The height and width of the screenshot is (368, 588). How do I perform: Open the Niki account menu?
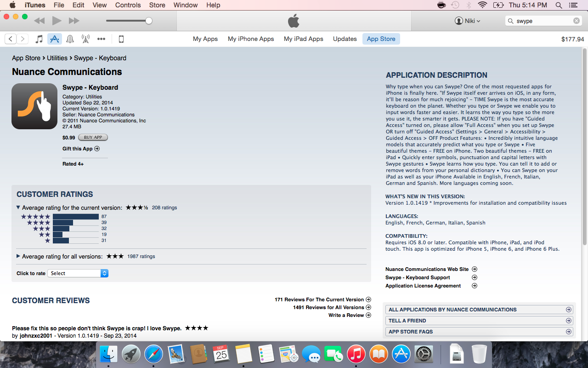tap(468, 21)
